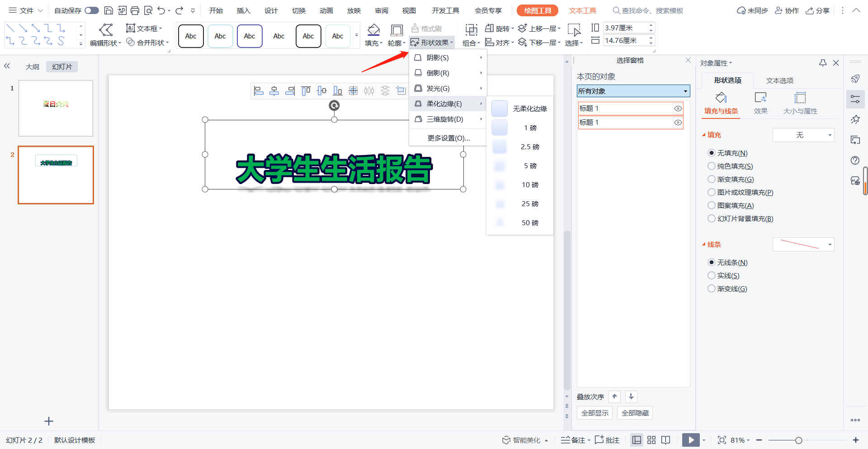Click the zoom slider handle
Image resolution: width=868 pixels, height=449 pixels.
(x=798, y=440)
